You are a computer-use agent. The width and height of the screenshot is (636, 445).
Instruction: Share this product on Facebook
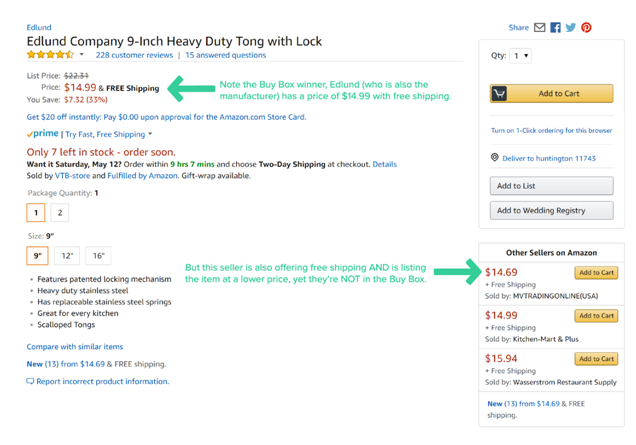point(555,28)
